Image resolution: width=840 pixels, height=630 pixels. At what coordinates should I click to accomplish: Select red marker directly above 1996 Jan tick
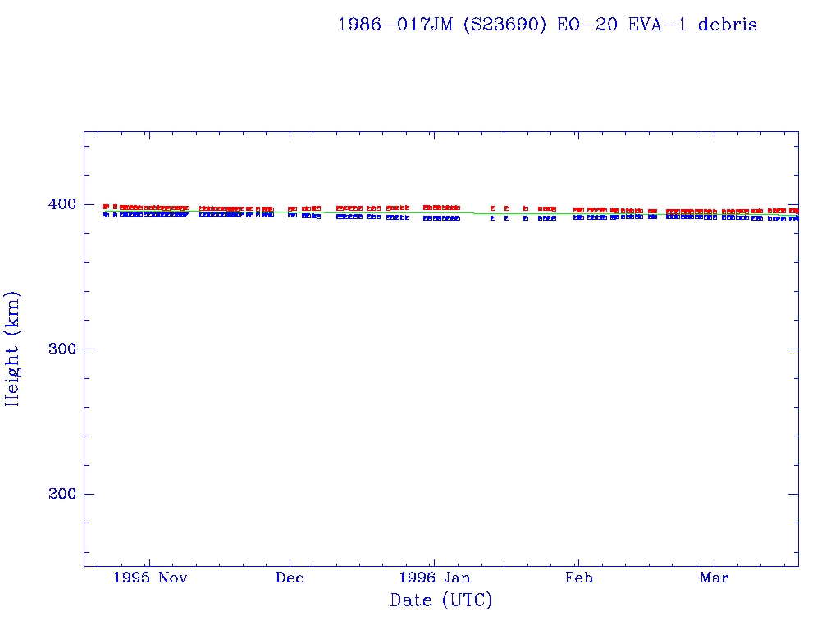pos(435,208)
